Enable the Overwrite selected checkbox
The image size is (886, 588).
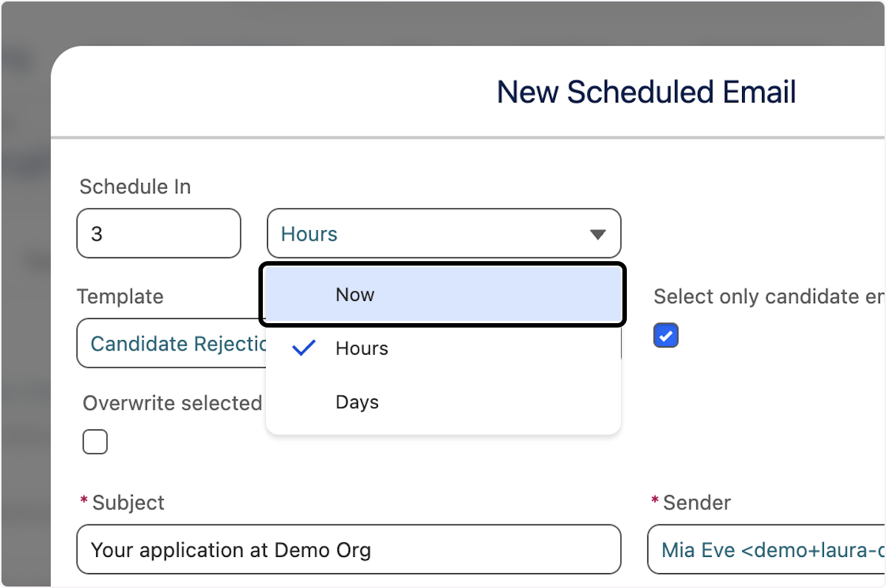pos(95,441)
